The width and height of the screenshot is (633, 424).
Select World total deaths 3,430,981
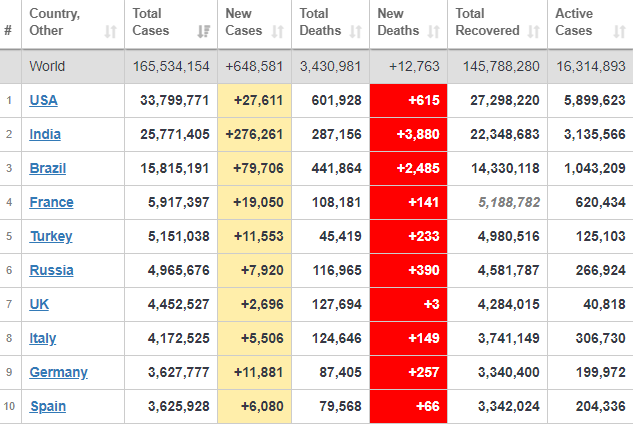coord(330,66)
